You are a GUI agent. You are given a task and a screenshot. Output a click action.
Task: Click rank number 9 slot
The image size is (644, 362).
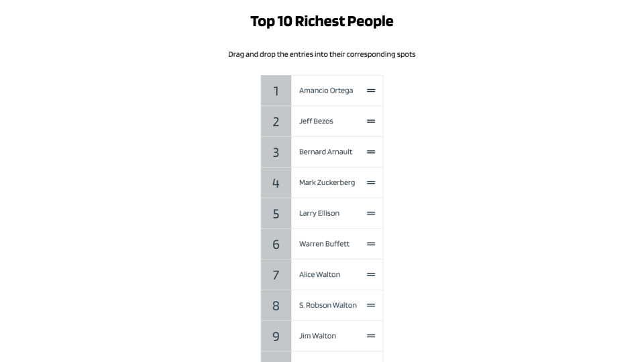click(276, 336)
